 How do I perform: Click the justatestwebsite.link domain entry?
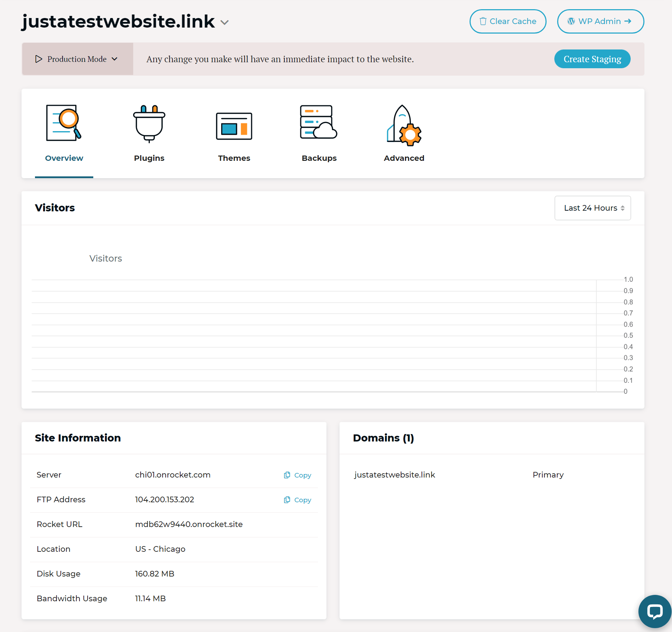click(395, 475)
